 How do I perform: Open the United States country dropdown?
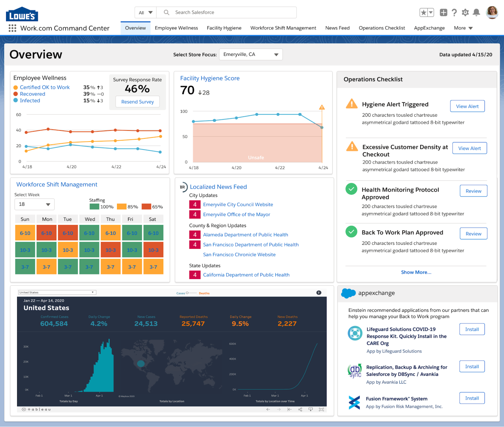57,292
